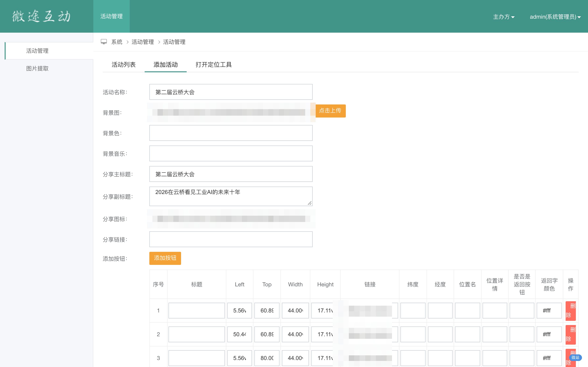
Task: Click the orange 添加按钮 button
Action: tap(165, 258)
